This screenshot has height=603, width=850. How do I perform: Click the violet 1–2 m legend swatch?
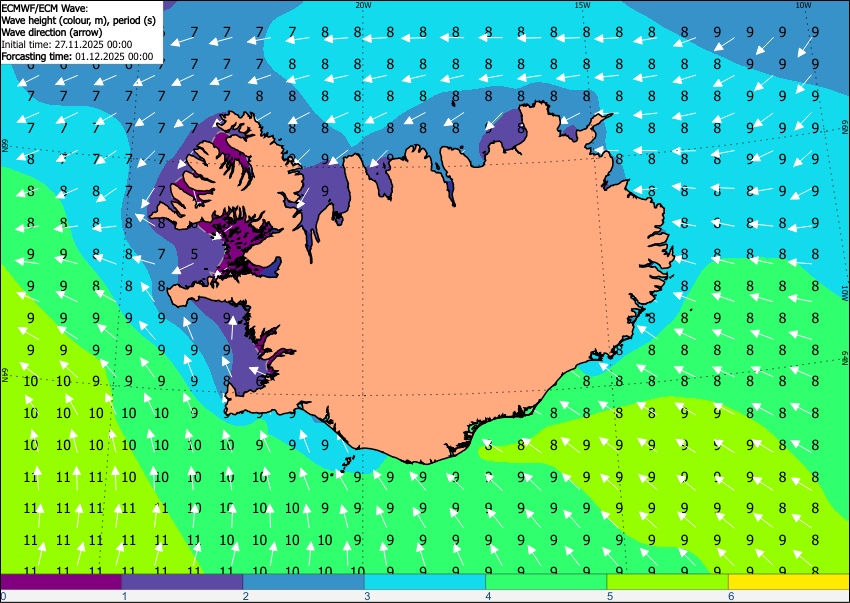[182, 581]
